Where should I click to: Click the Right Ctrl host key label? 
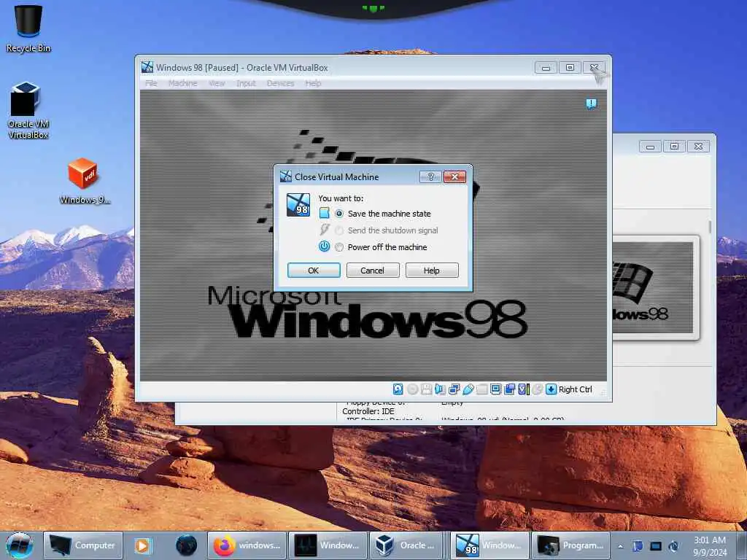[576, 389]
